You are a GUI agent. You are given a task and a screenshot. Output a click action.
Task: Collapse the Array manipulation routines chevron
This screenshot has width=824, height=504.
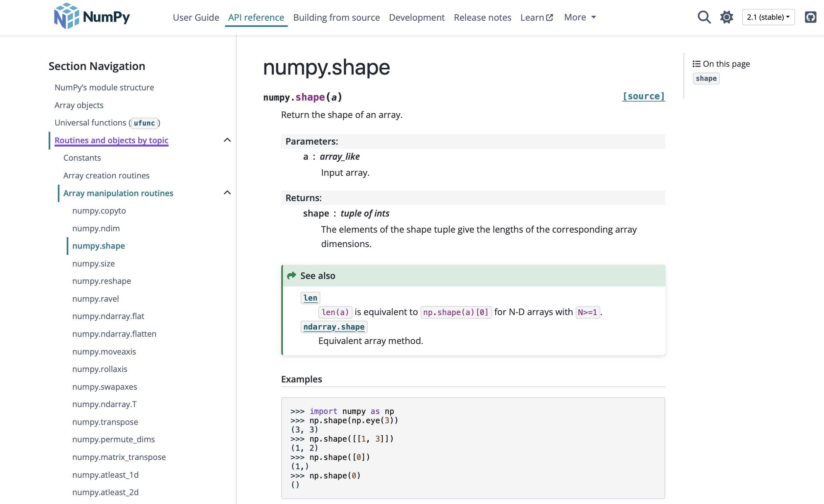click(227, 193)
